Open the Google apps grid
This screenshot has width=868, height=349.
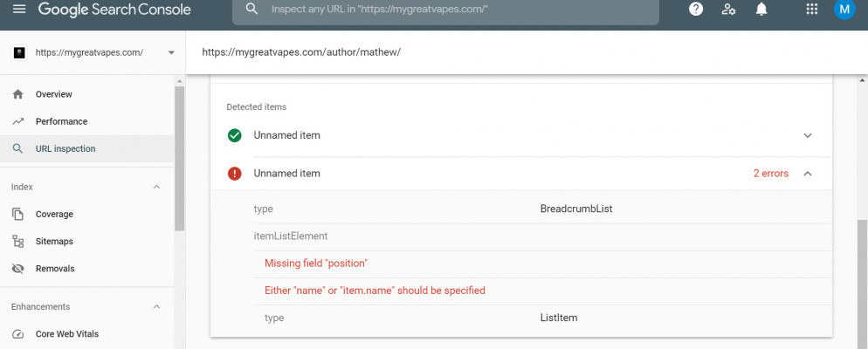click(x=811, y=10)
